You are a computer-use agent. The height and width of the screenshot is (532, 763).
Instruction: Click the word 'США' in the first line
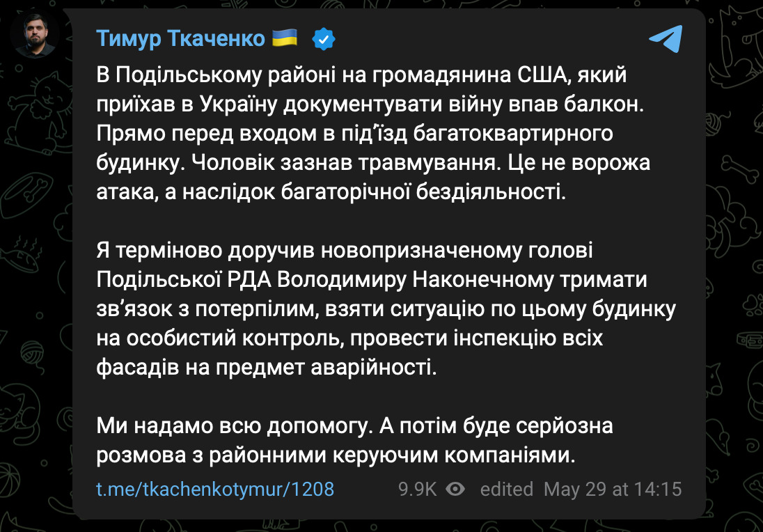542,75
